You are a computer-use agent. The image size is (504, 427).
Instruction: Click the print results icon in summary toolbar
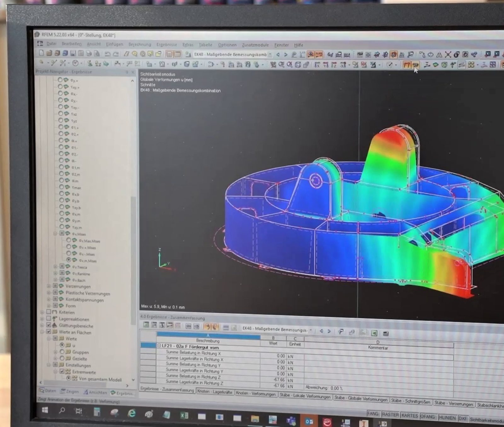pos(386,334)
